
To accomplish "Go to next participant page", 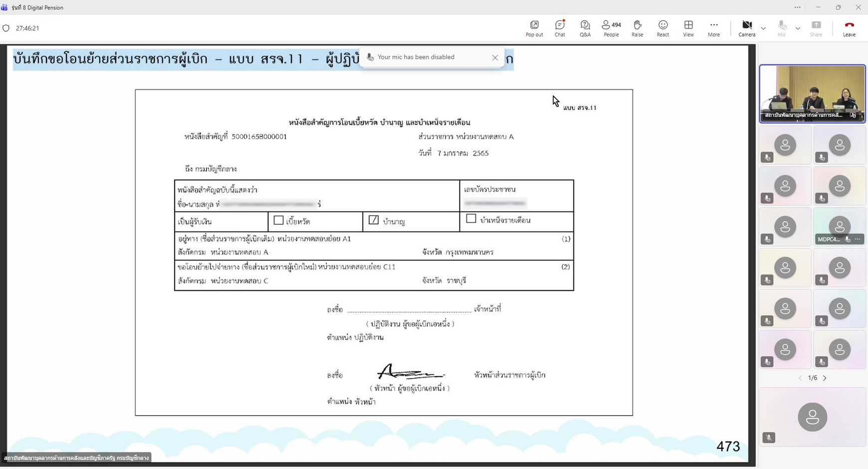I will click(x=825, y=378).
